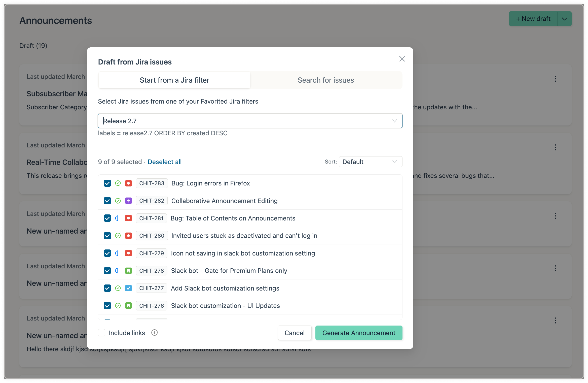588x383 pixels.
Task: Click the green done status icon for CHIT-280
Action: [118, 236]
